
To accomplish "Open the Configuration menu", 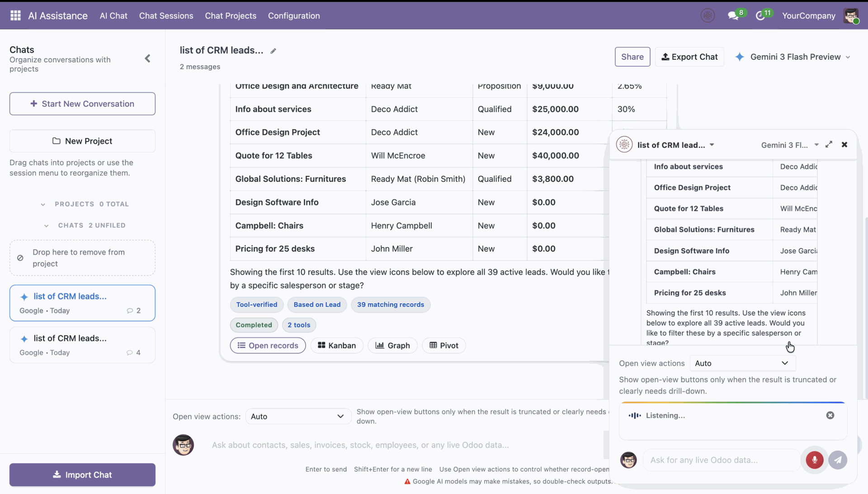I will (294, 16).
